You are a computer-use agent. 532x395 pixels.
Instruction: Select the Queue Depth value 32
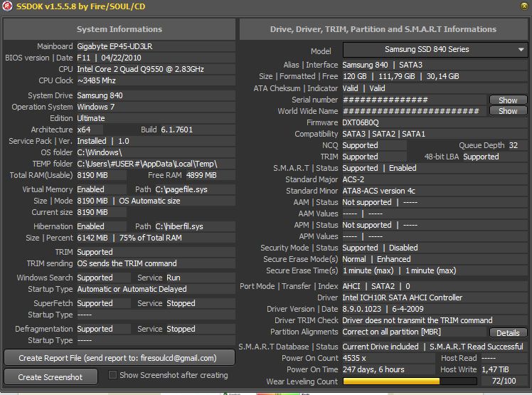pos(514,145)
